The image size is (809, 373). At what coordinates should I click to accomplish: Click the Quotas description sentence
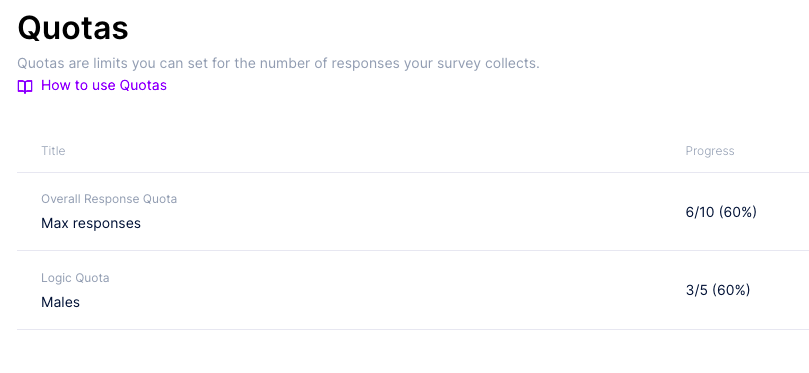click(279, 64)
